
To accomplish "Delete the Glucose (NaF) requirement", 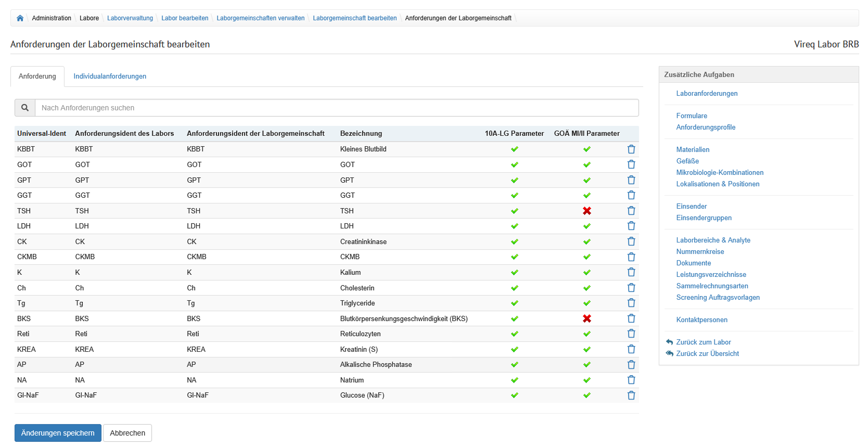I will pyautogui.click(x=631, y=395).
